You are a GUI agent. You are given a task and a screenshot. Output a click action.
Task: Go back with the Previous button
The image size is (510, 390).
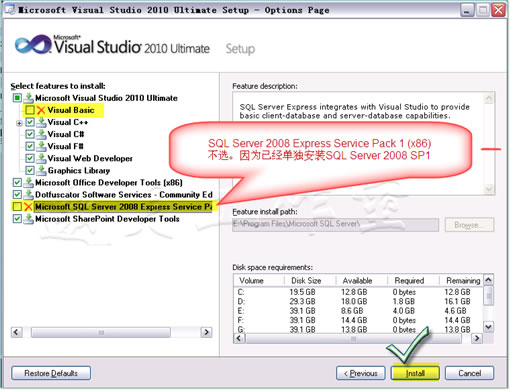pos(361,373)
